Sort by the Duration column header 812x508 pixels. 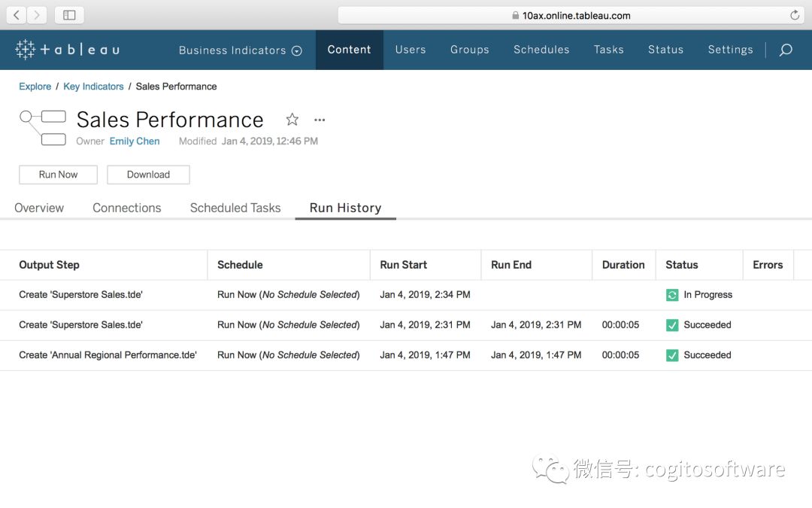pos(623,265)
